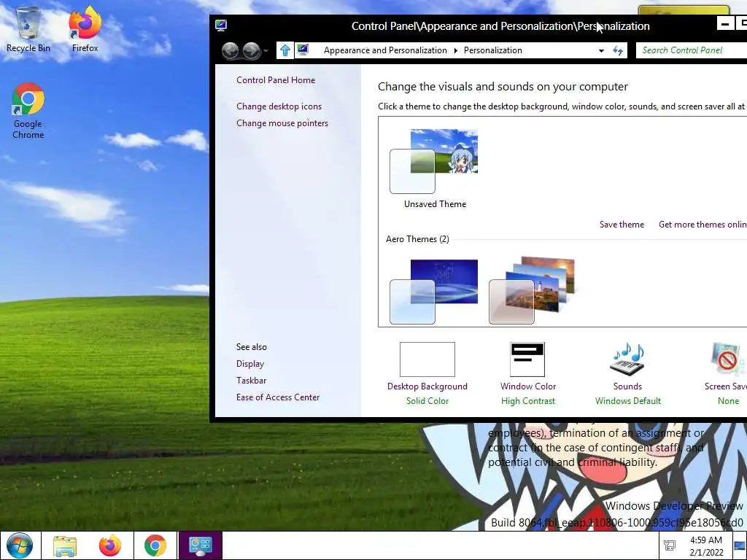The height and width of the screenshot is (560, 747).
Task: Open the Recycle Bin desktop icon
Action: point(28,29)
